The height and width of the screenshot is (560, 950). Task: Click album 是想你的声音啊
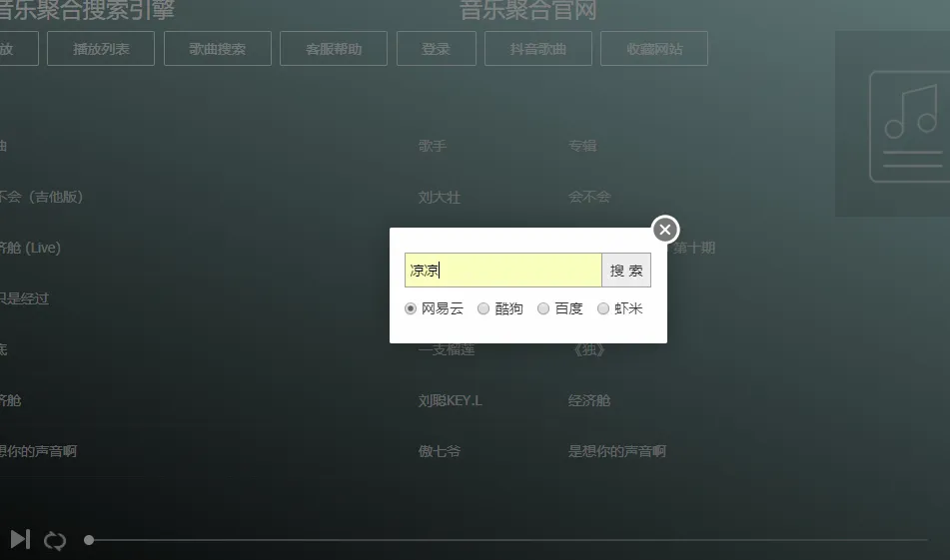click(x=616, y=451)
